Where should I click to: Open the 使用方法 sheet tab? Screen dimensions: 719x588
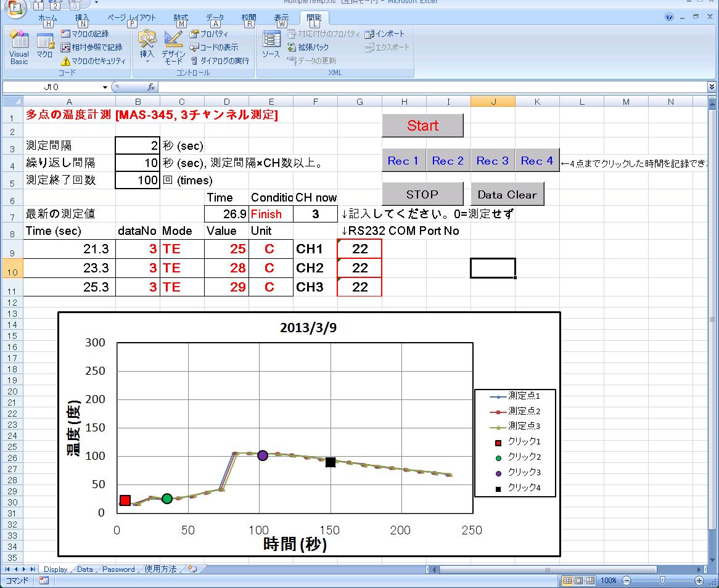160,570
